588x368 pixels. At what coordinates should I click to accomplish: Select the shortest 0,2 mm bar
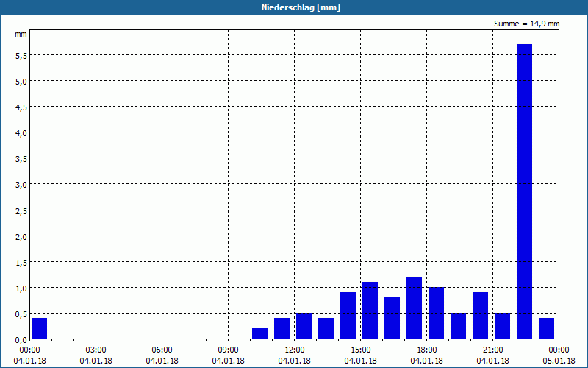click(260, 333)
